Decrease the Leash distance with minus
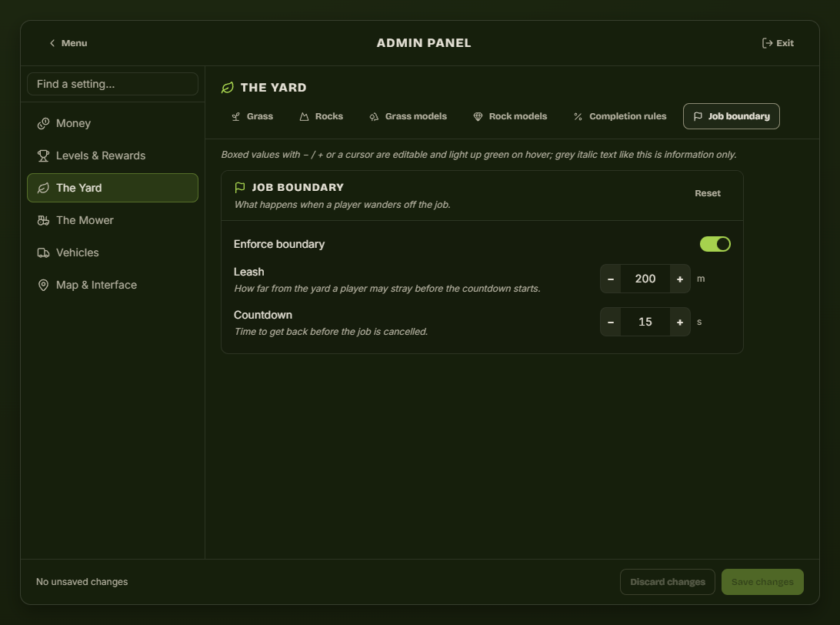 pos(611,279)
